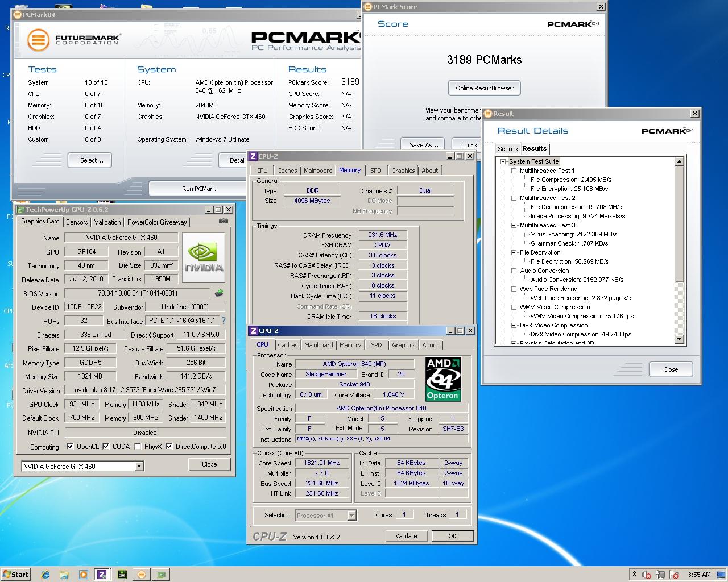Toggle the CUDA checkbox in GPU-Z
728x582 pixels.
click(106, 446)
